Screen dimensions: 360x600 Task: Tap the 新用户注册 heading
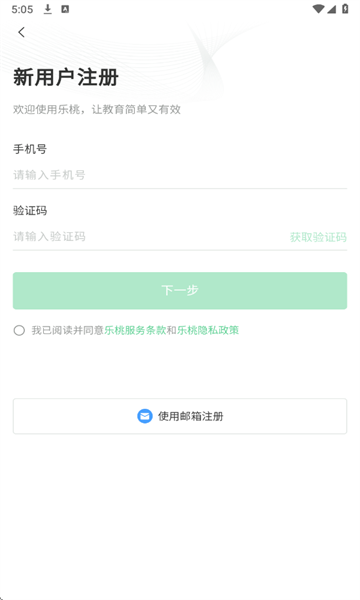pyautogui.click(x=66, y=77)
